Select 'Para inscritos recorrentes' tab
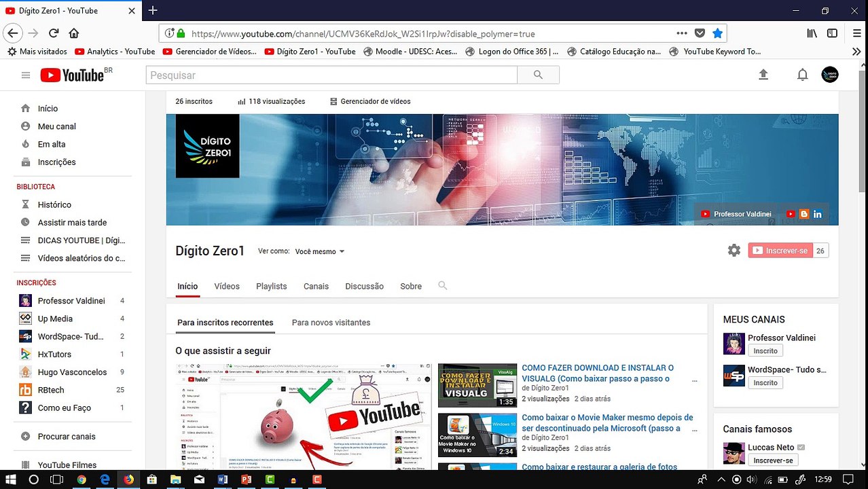The height and width of the screenshot is (489, 868). 225,323
